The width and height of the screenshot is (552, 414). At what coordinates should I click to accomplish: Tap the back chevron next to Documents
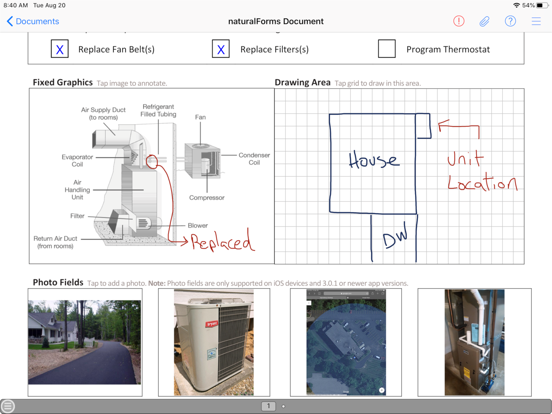(x=10, y=21)
